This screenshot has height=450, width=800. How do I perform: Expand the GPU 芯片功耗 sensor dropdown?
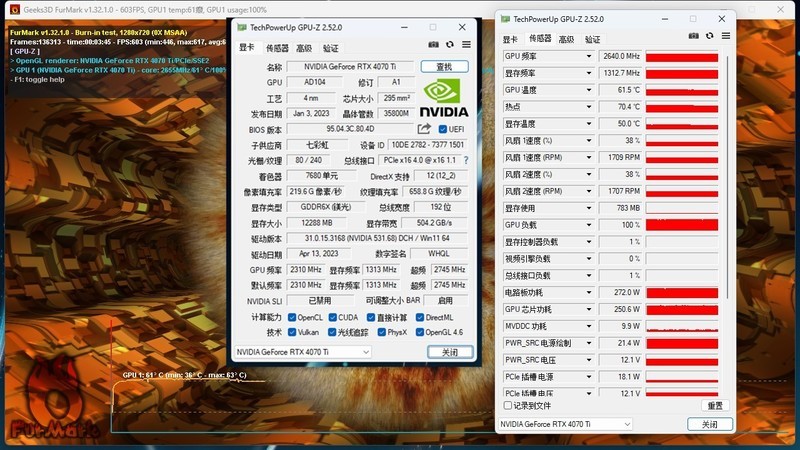589,309
